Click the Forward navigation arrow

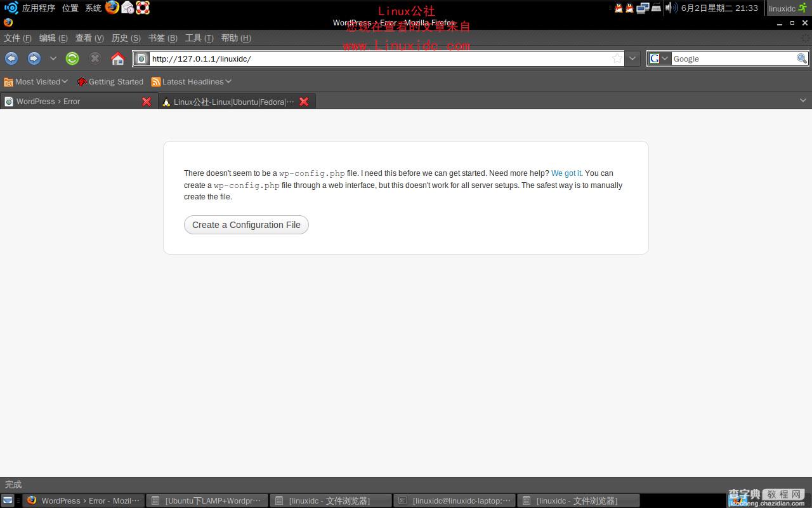point(34,58)
